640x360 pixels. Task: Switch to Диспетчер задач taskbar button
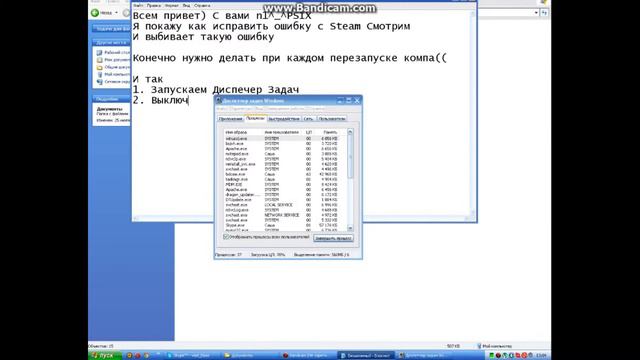[x=424, y=356]
